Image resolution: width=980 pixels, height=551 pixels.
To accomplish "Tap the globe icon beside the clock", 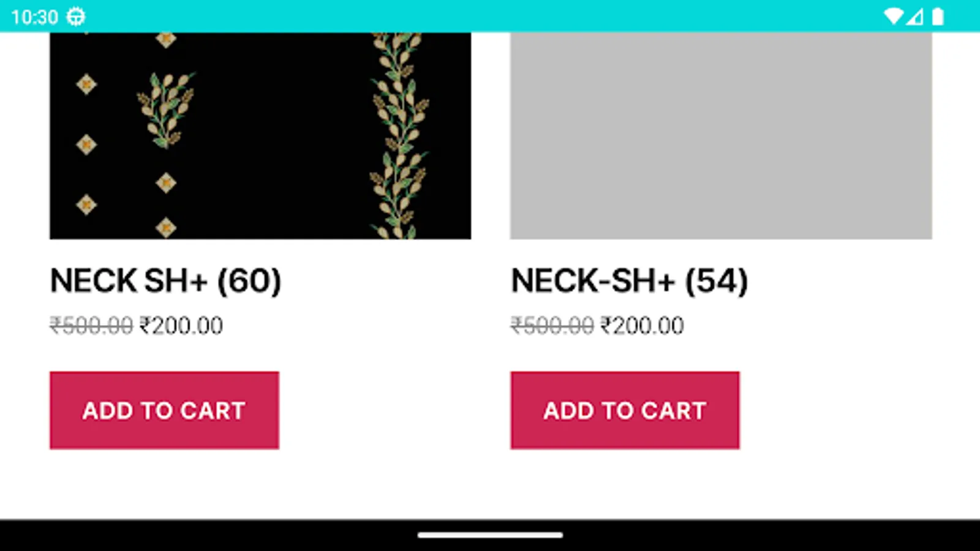I will [x=76, y=17].
